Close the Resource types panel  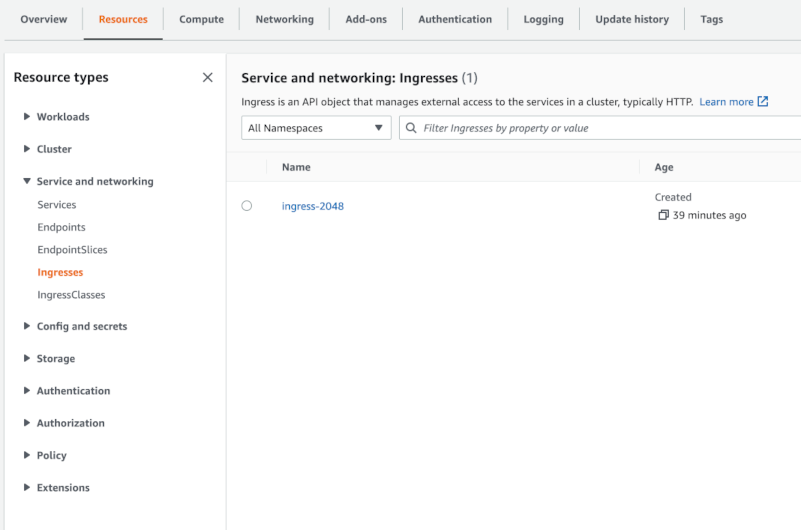click(207, 78)
